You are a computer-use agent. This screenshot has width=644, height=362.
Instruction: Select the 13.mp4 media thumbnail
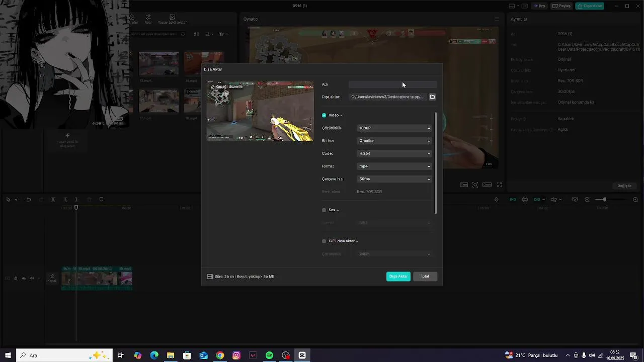coord(158,64)
